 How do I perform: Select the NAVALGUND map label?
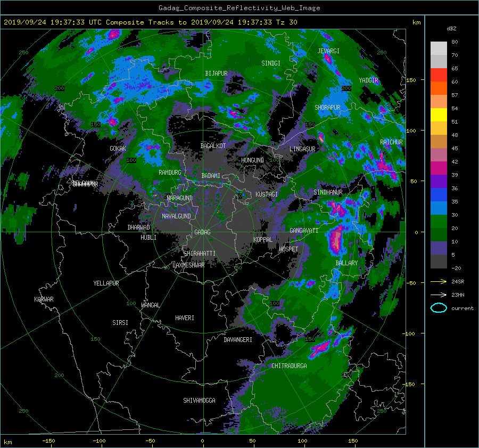click(176, 216)
